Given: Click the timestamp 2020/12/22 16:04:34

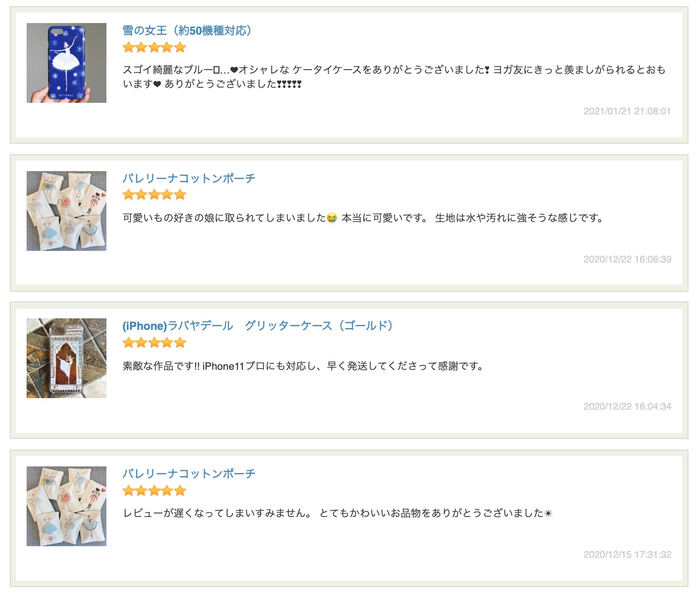Looking at the screenshot, I should click(627, 407).
